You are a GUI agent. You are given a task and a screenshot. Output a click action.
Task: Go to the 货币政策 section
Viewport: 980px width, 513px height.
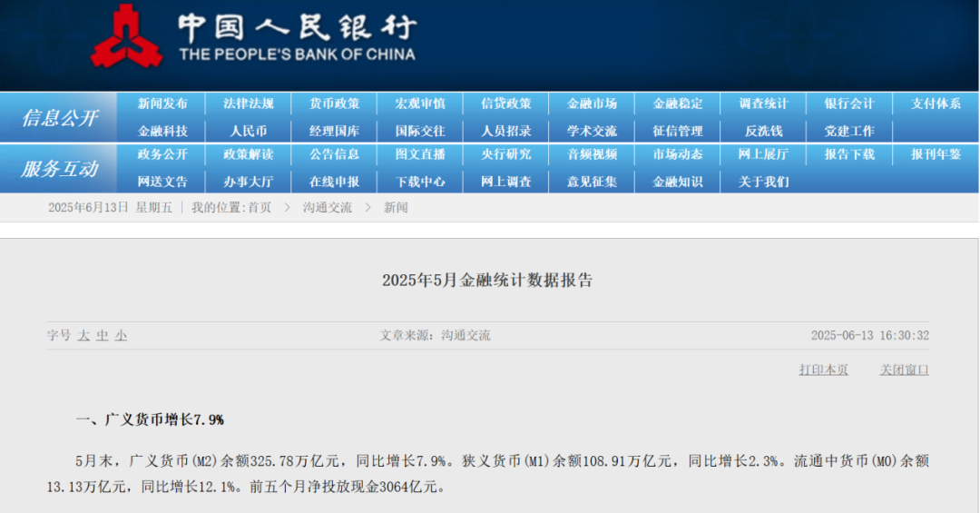(334, 104)
